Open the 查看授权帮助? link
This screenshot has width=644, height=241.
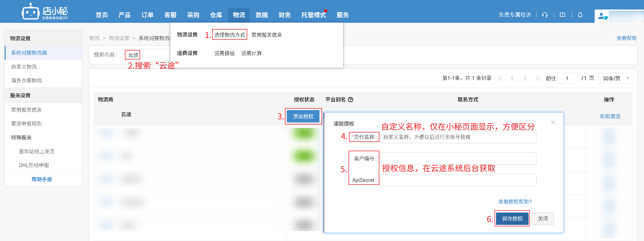click(515, 202)
